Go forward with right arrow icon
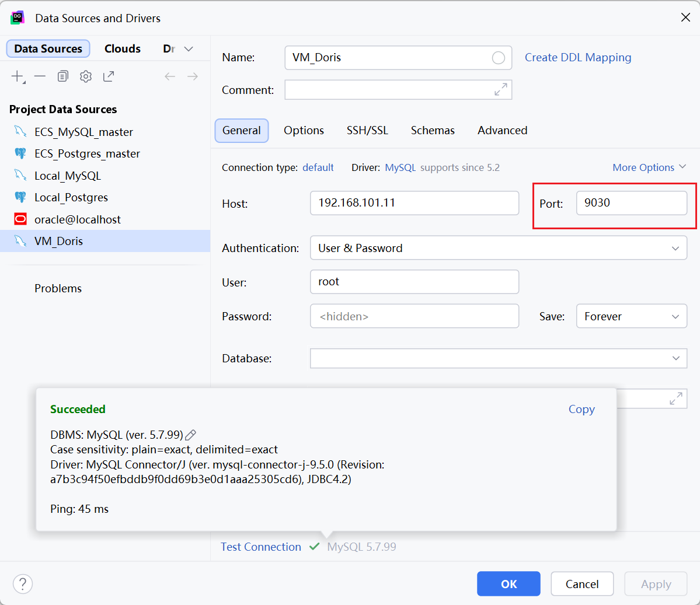The width and height of the screenshot is (700, 605). click(193, 77)
